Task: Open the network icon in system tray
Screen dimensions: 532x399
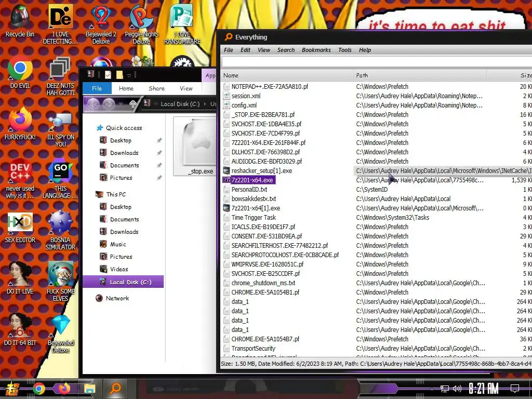Action: 445,389
